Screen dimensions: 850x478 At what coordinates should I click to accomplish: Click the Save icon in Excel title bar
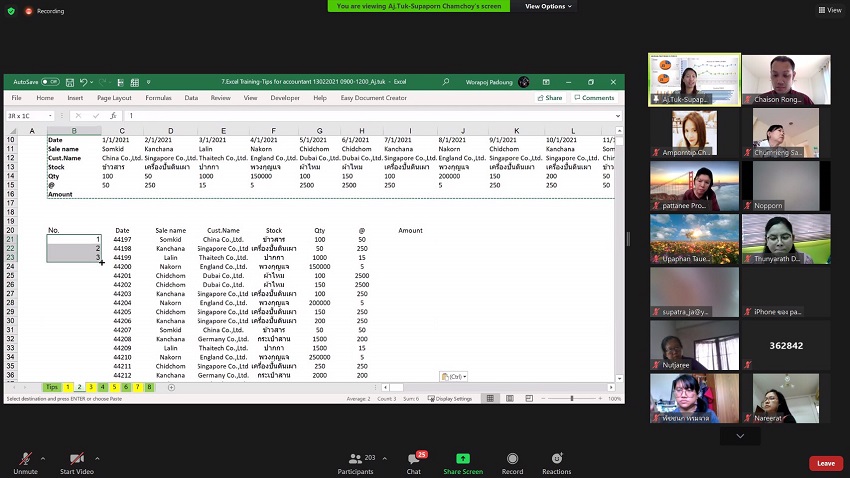click(x=68, y=82)
